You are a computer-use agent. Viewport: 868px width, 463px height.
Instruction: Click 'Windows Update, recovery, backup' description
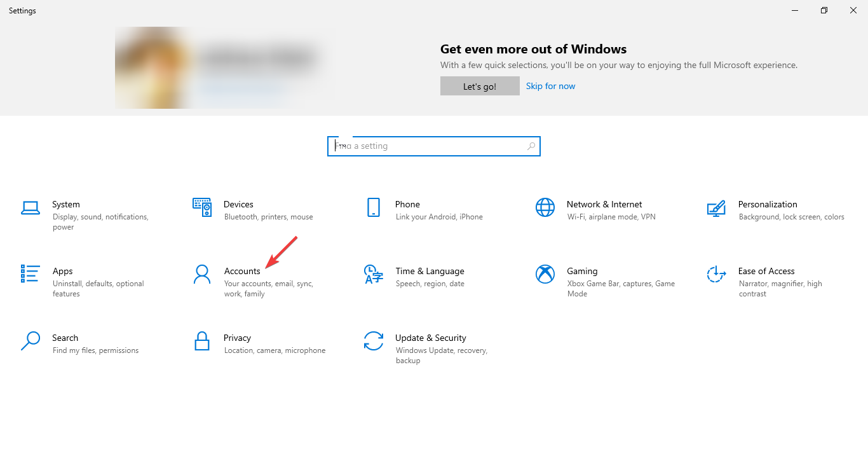(442, 356)
